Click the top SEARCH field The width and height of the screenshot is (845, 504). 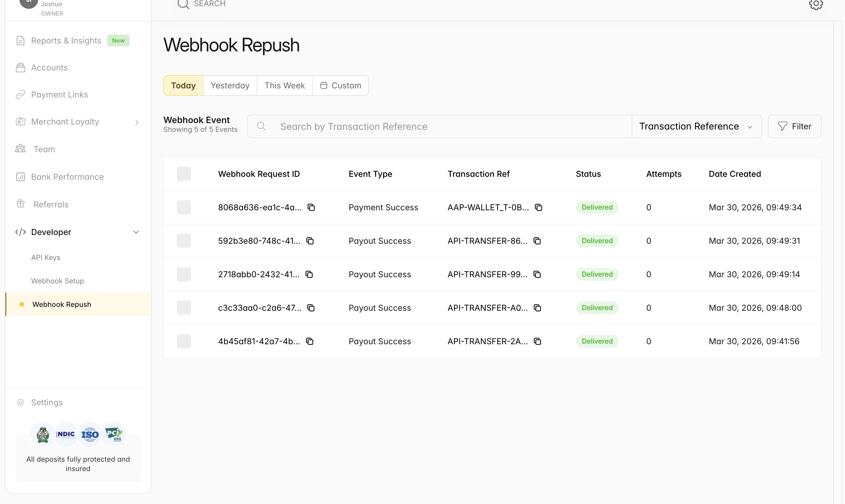209,4
